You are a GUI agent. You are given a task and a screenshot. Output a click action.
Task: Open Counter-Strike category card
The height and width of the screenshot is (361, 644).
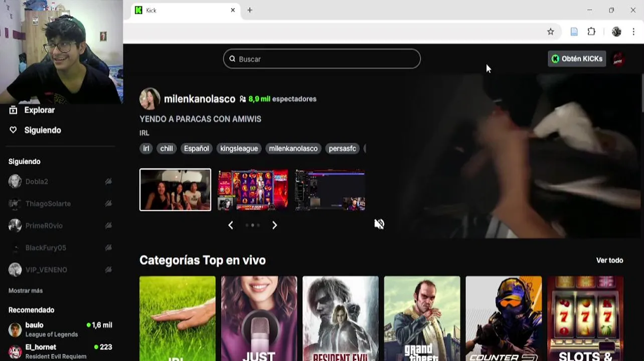click(504, 318)
